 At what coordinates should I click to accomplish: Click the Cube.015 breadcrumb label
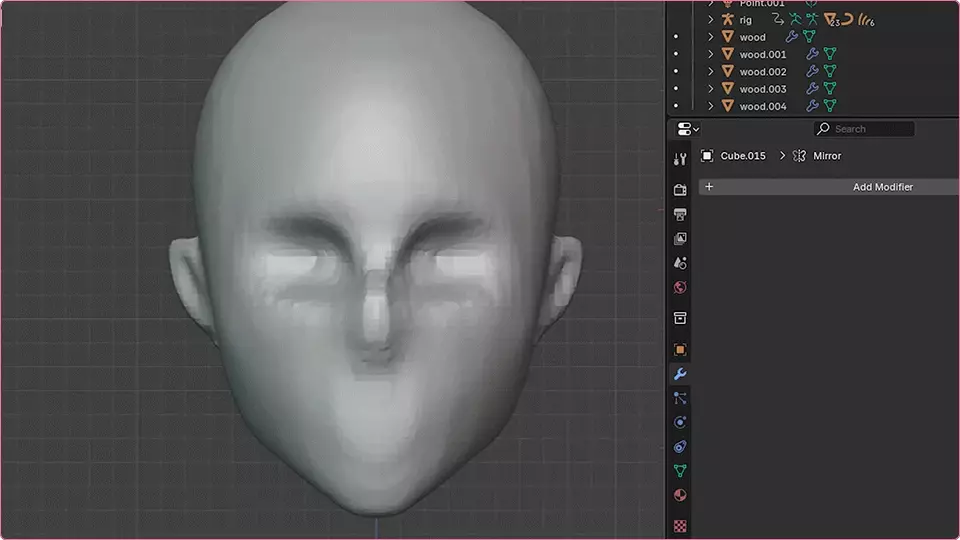click(x=743, y=156)
